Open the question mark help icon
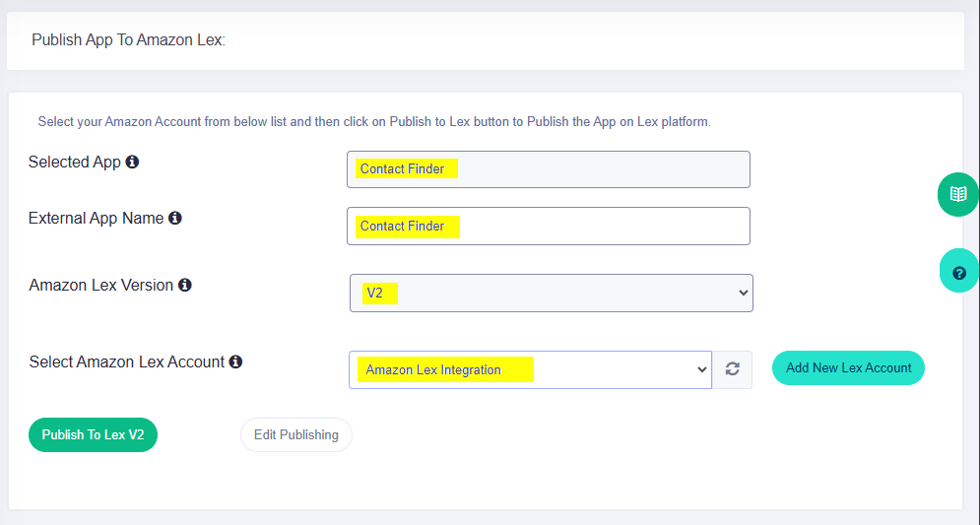980x525 pixels. (x=959, y=273)
